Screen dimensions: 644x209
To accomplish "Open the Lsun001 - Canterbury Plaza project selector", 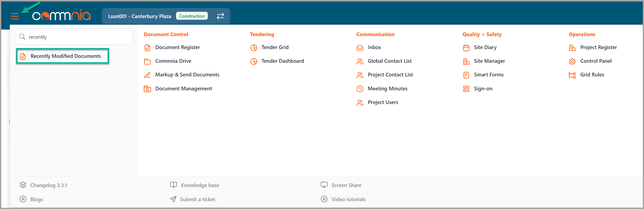I will (140, 16).
